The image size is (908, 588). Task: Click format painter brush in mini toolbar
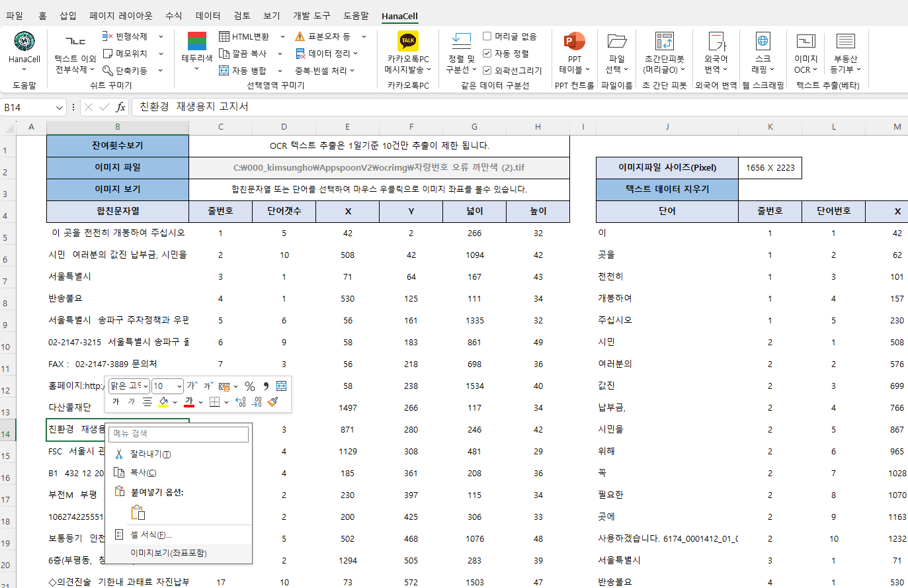point(272,401)
